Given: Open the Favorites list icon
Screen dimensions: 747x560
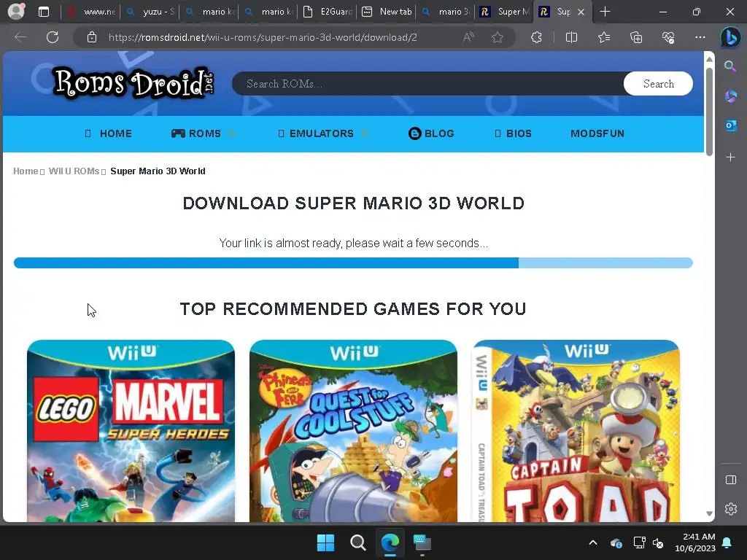Looking at the screenshot, I should pos(603,37).
